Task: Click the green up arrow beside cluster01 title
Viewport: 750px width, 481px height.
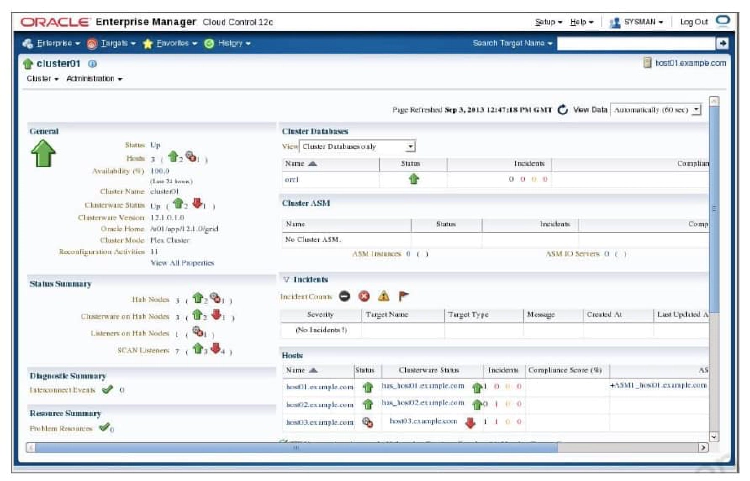Action: [x=28, y=64]
